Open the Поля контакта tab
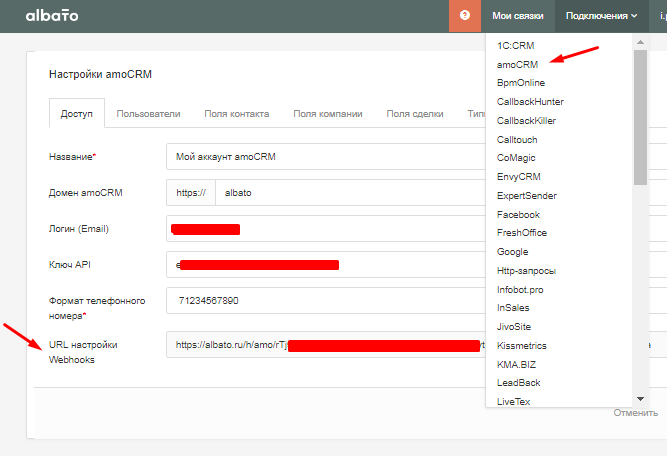 point(237,114)
